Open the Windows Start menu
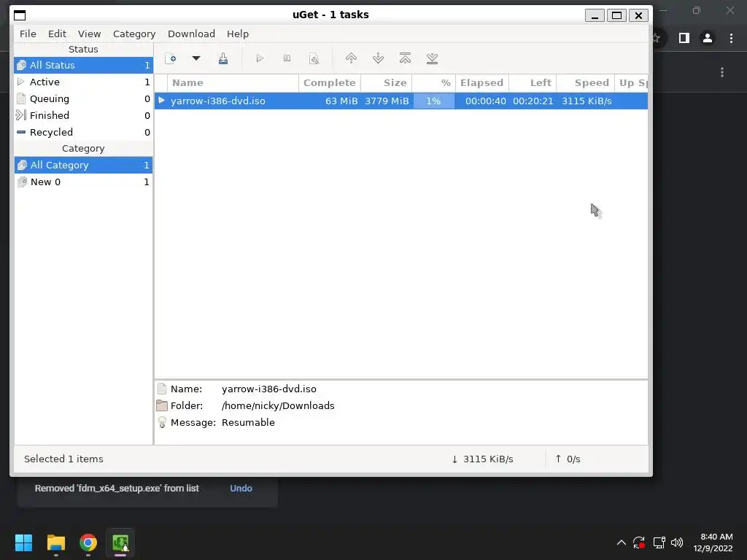Viewport: 747px width, 560px height. (23, 542)
